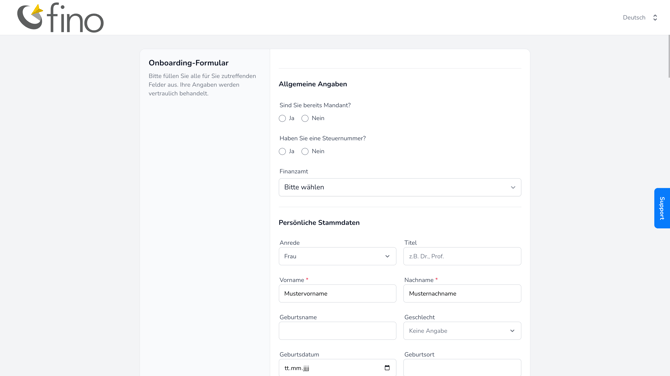Click the 'Persönliche Stammdaten' section heading
This screenshot has width=670, height=376.
pos(319,223)
